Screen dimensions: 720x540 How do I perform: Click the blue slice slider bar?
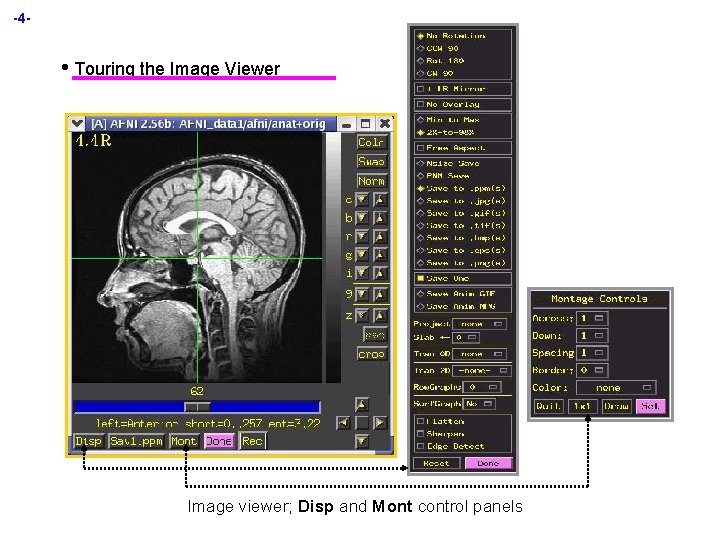197,407
